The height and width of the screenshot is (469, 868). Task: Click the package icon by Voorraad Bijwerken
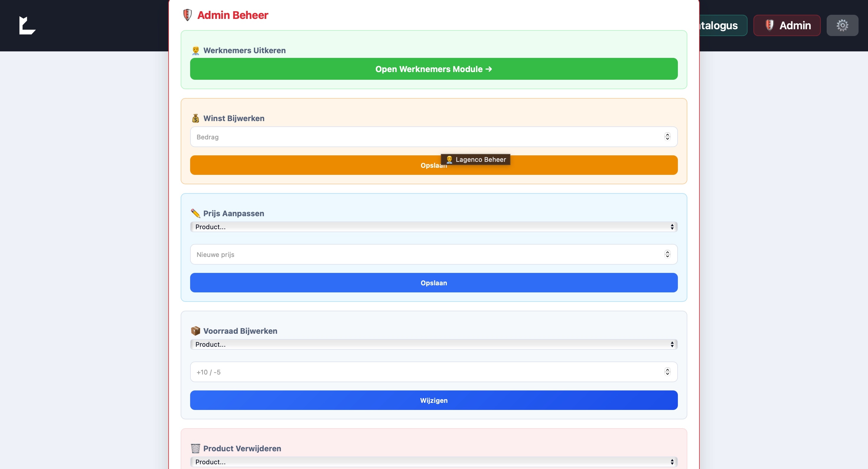point(195,331)
